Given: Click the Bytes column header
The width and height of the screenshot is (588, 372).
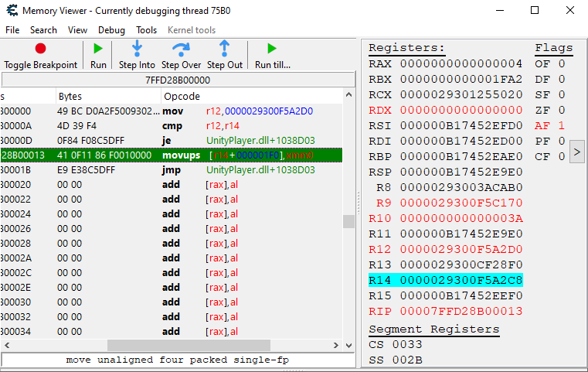Looking at the screenshot, I should point(109,97).
